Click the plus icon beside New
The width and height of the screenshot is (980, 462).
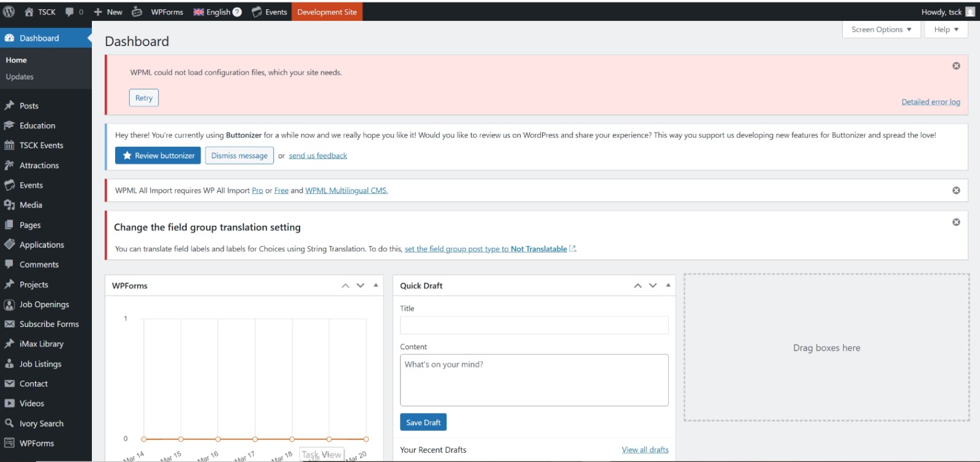coord(98,12)
